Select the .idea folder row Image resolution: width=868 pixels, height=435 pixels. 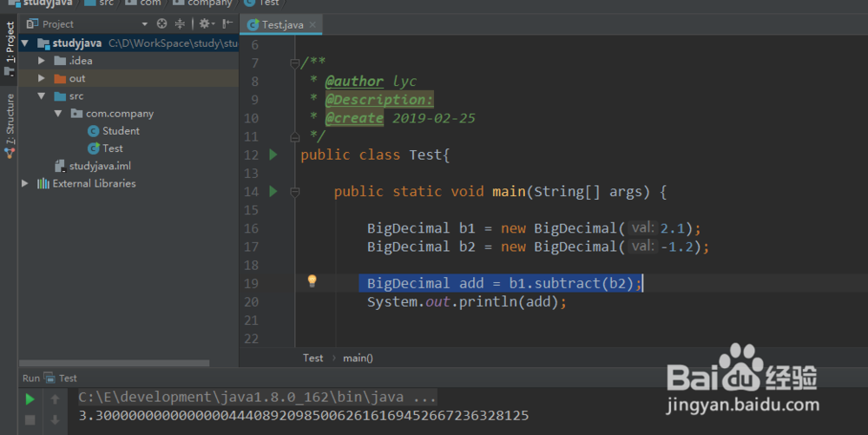coord(128,60)
